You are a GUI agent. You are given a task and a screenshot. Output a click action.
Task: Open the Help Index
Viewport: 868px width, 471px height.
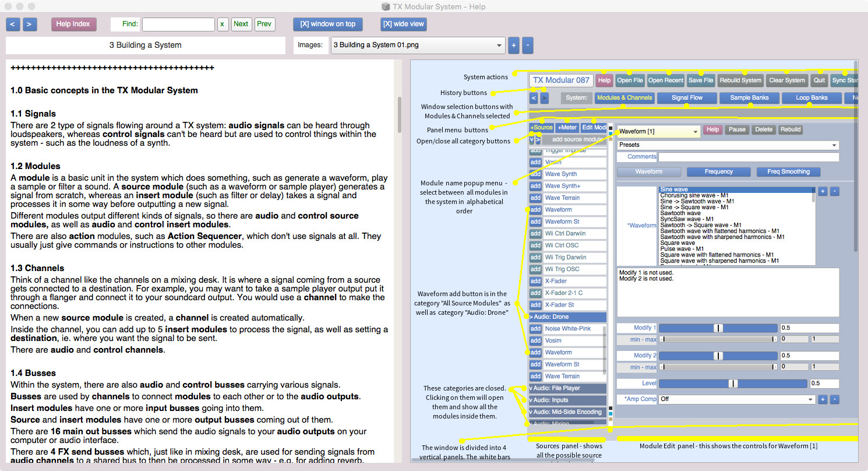(73, 24)
